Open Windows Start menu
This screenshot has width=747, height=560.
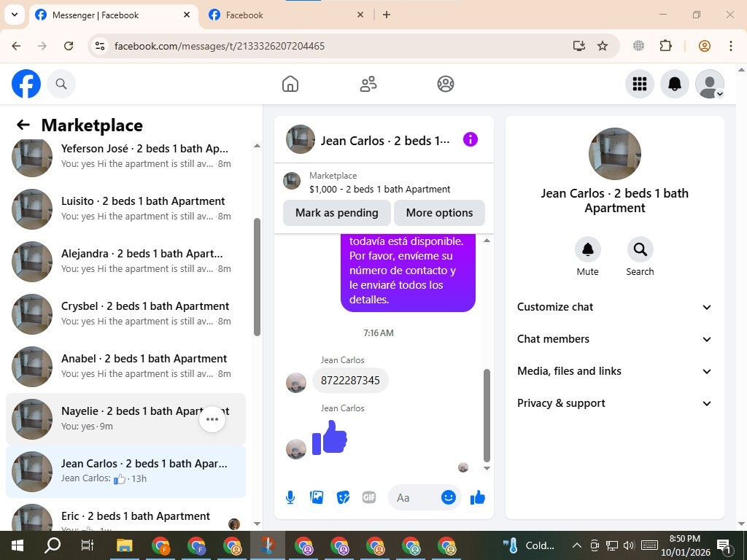point(18,545)
